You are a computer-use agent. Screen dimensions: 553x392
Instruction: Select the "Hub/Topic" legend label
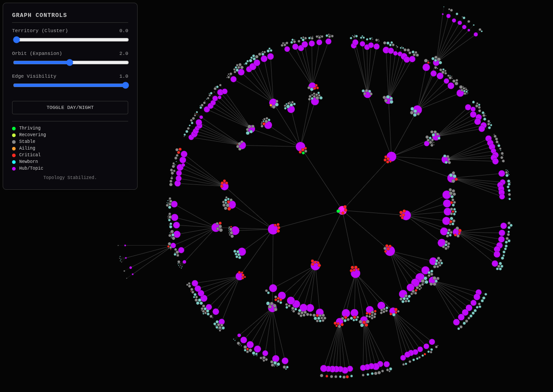[31, 169]
